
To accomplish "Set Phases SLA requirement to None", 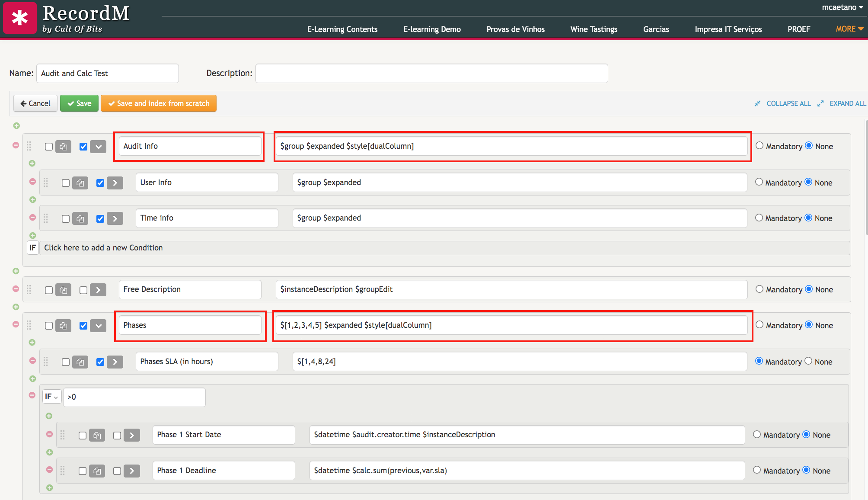I will (808, 361).
